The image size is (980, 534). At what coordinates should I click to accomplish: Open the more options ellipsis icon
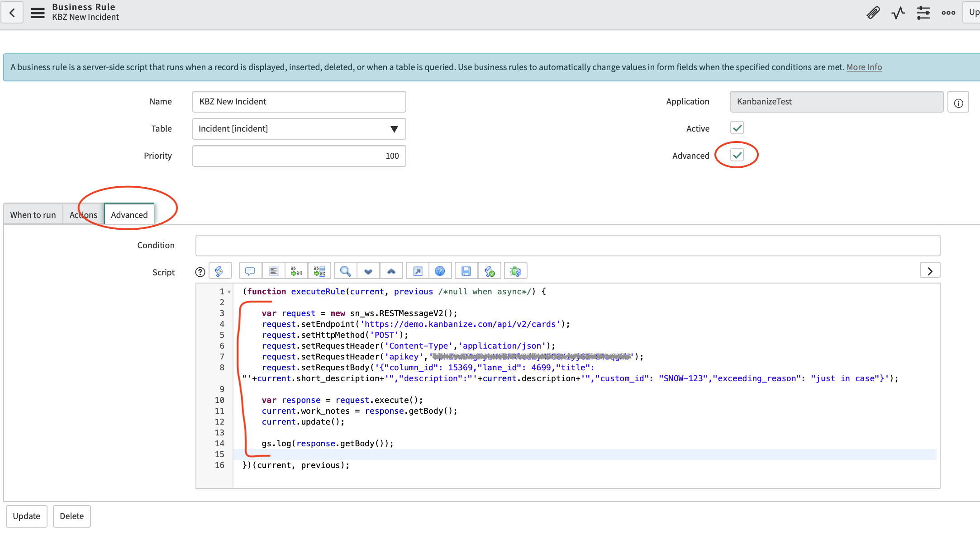(x=948, y=13)
